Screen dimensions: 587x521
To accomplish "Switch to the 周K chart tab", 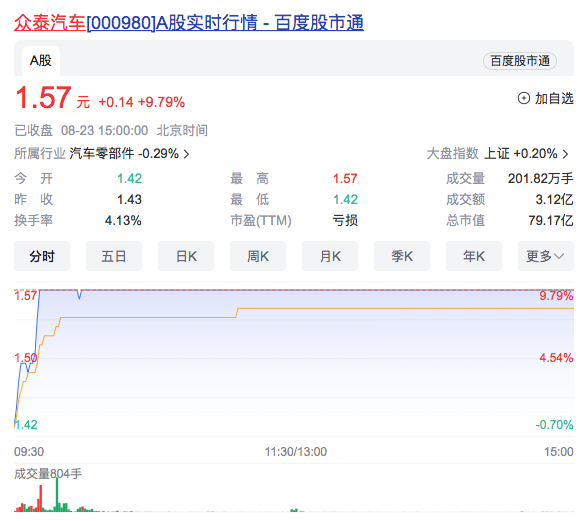I will (258, 256).
